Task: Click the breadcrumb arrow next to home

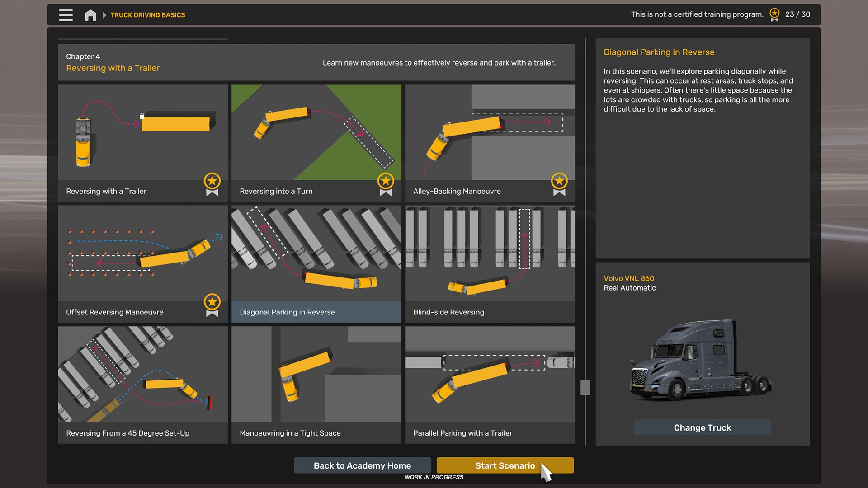Action: tap(104, 15)
